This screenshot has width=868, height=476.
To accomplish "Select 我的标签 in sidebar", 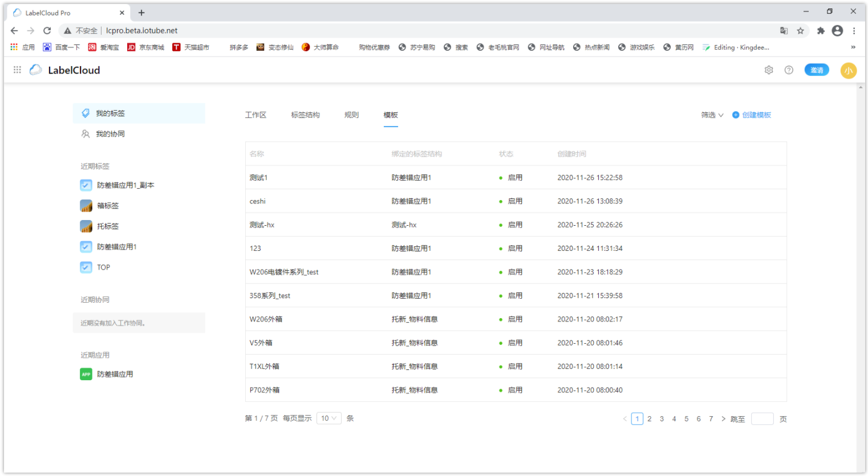I will point(139,113).
